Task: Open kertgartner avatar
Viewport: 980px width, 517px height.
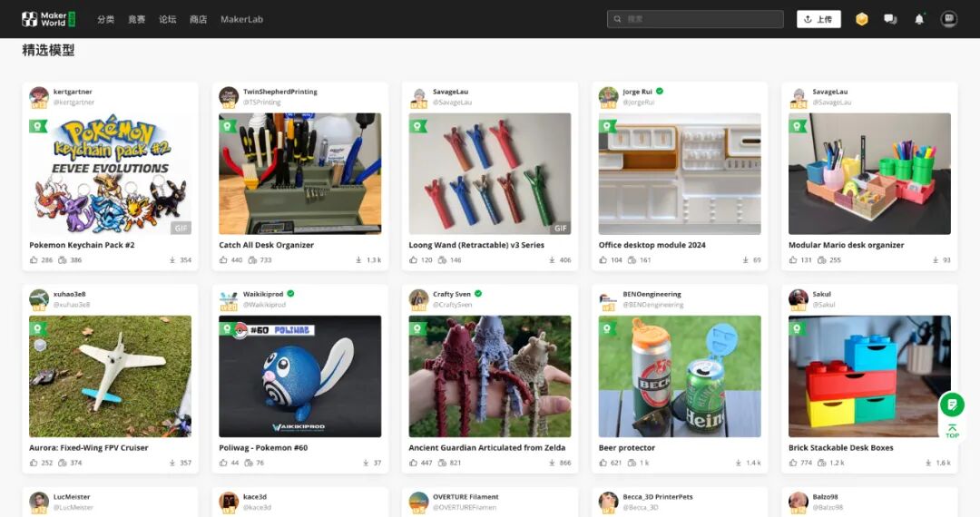Action: tap(39, 97)
